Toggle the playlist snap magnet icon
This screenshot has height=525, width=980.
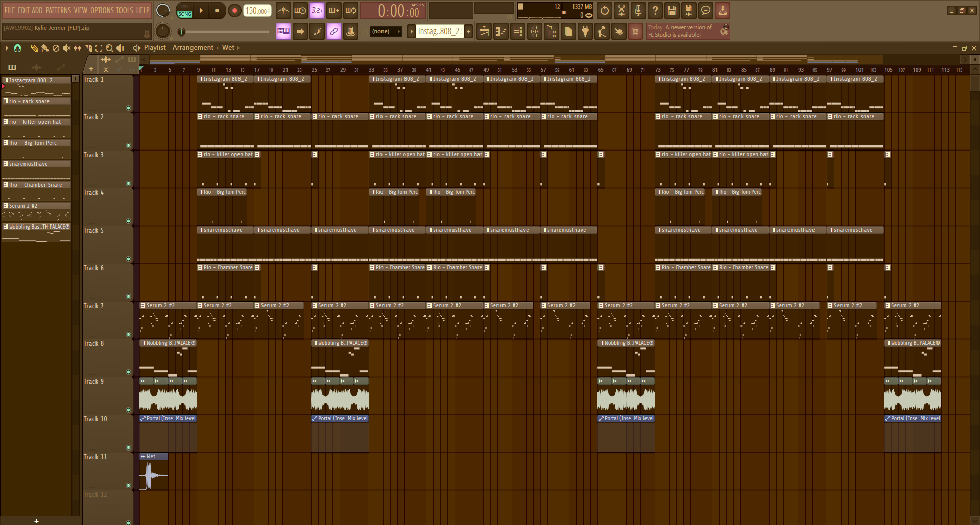tap(18, 48)
